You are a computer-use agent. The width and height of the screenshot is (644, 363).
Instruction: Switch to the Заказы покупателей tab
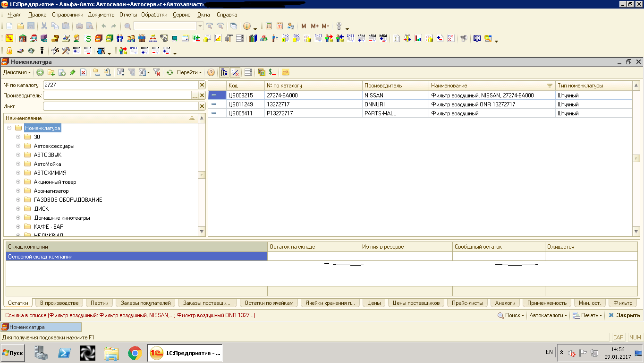(146, 303)
